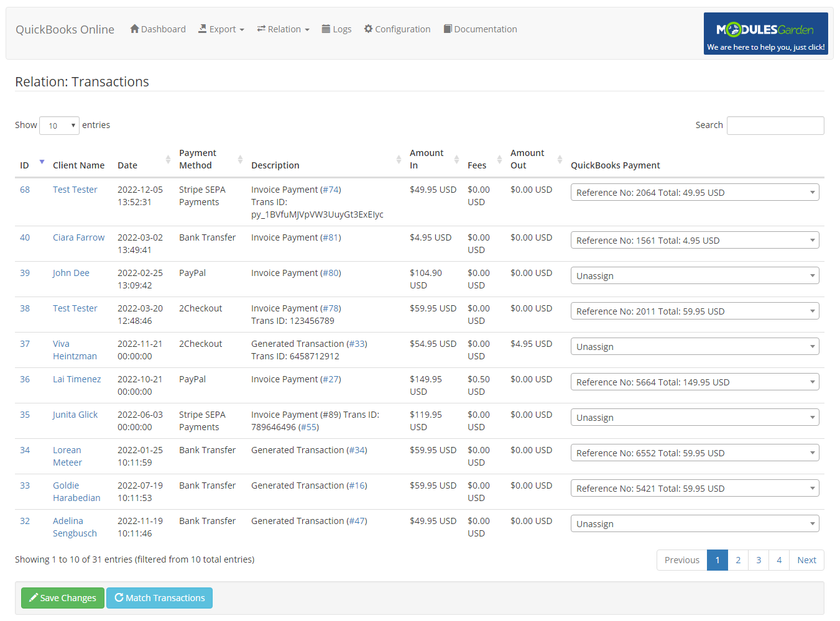
Task: Open the Configuration page
Action: point(397,29)
